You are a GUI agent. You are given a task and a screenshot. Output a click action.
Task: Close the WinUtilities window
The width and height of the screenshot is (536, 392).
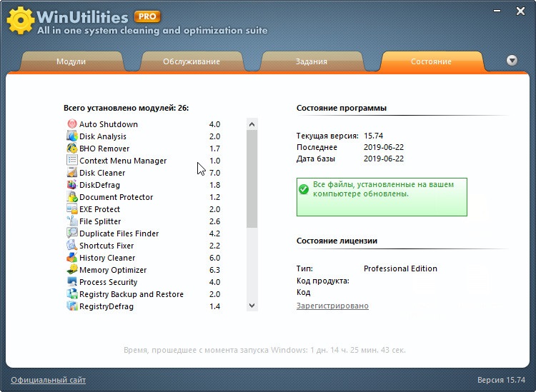(520, 11)
